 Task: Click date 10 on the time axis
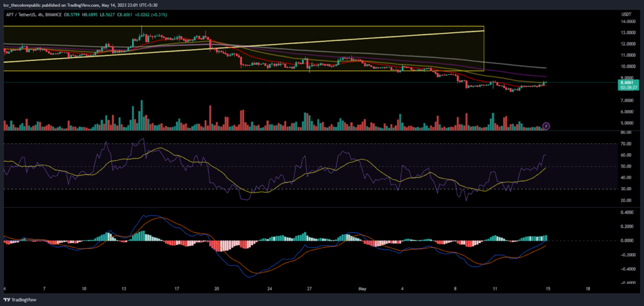(84, 289)
